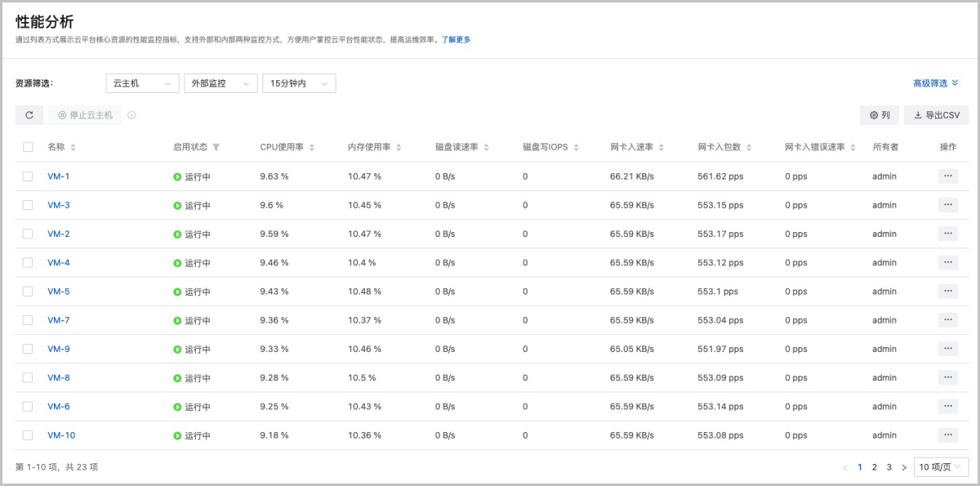Image resolution: width=980 pixels, height=486 pixels.
Task: Click 导出CSV download button
Action: pyautogui.click(x=936, y=115)
